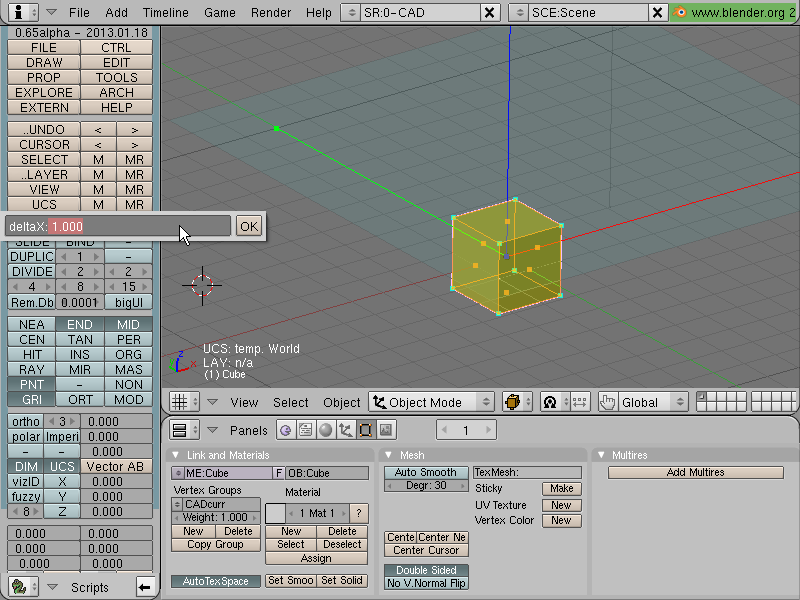
Task: Open the Object Mode dropdown
Action: (431, 402)
